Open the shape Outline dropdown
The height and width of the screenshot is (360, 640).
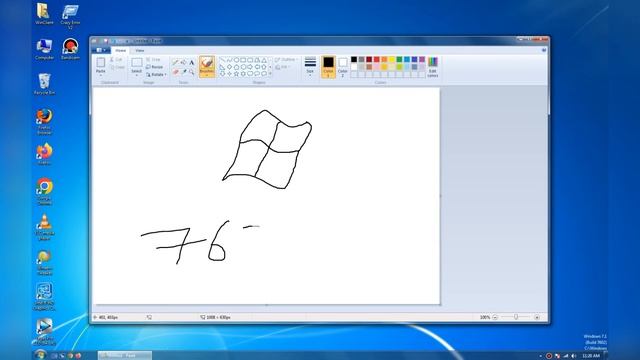click(286, 60)
